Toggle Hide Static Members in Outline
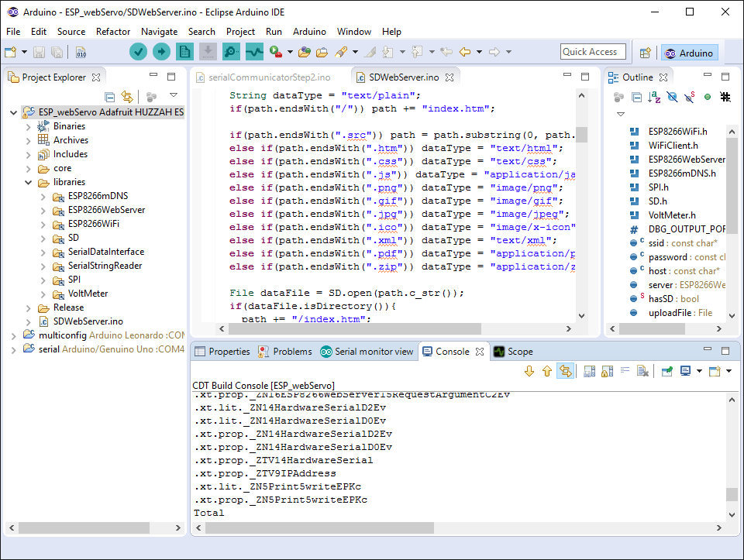This screenshot has width=744, height=560. 690,97
